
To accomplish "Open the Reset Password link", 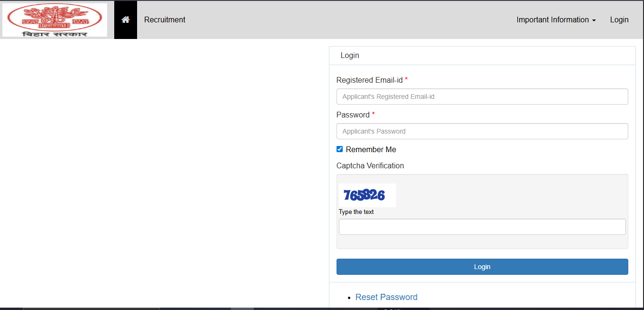I will (386, 297).
